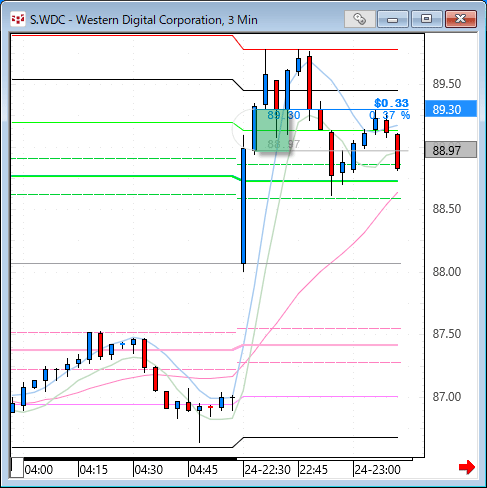Select the 0.37 % label on chart
The image size is (487, 488).
(389, 115)
